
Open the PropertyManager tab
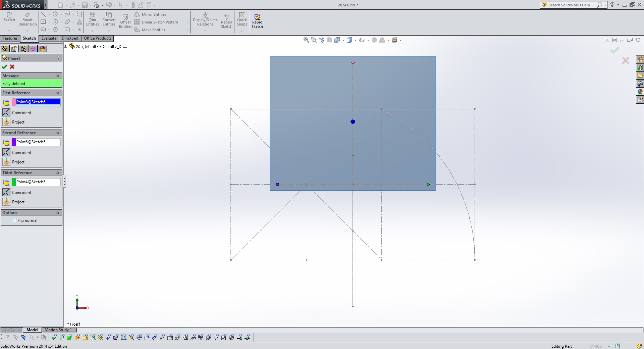point(14,49)
